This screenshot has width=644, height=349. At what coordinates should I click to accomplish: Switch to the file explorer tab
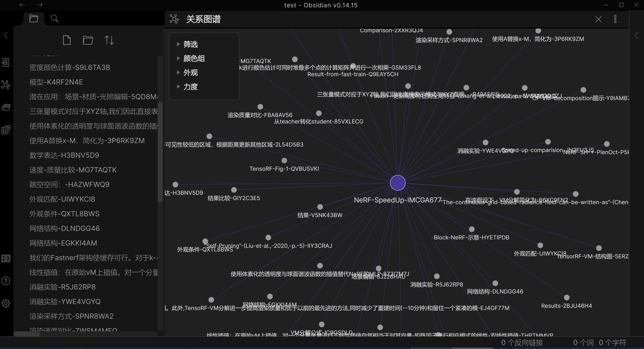[x=34, y=19]
